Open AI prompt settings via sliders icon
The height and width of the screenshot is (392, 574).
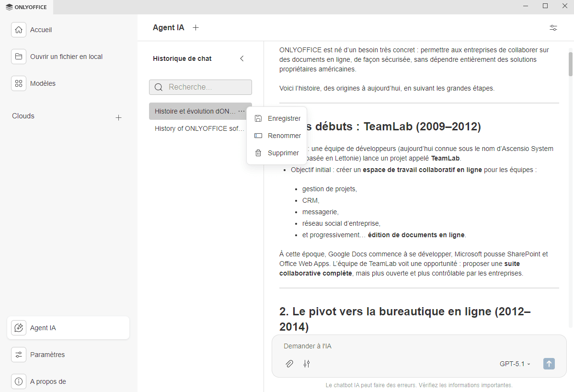[x=307, y=364]
